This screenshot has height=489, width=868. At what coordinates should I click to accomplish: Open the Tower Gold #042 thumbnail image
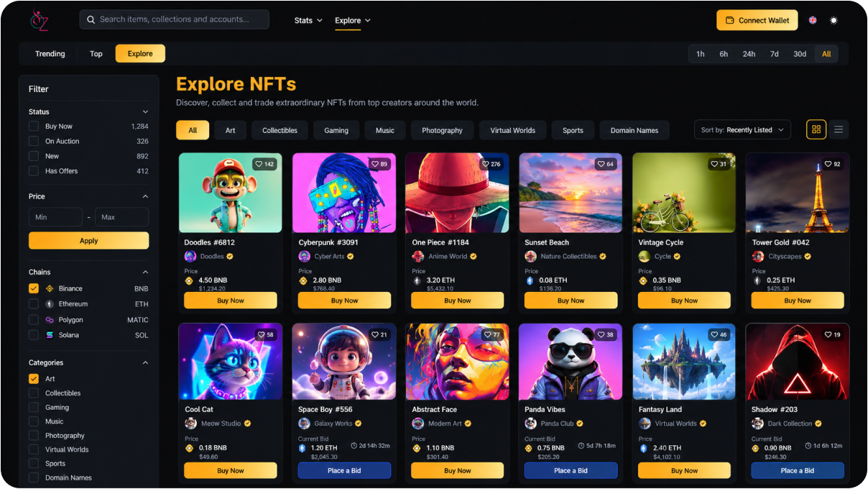click(x=798, y=193)
